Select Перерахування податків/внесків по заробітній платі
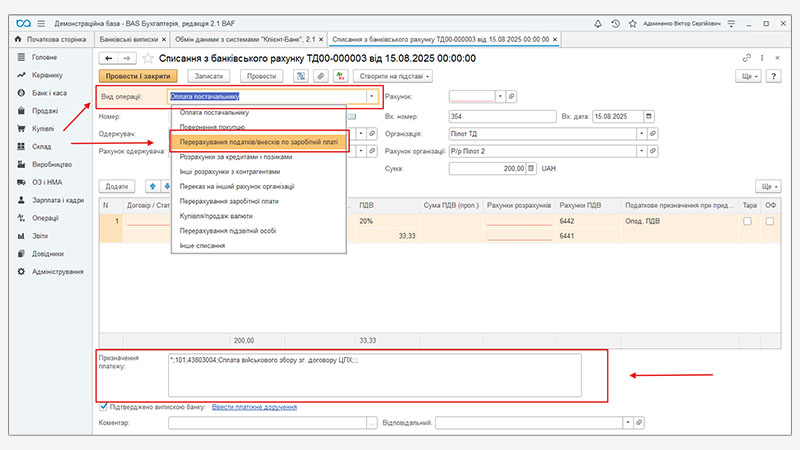The width and height of the screenshot is (800, 450). coord(258,142)
